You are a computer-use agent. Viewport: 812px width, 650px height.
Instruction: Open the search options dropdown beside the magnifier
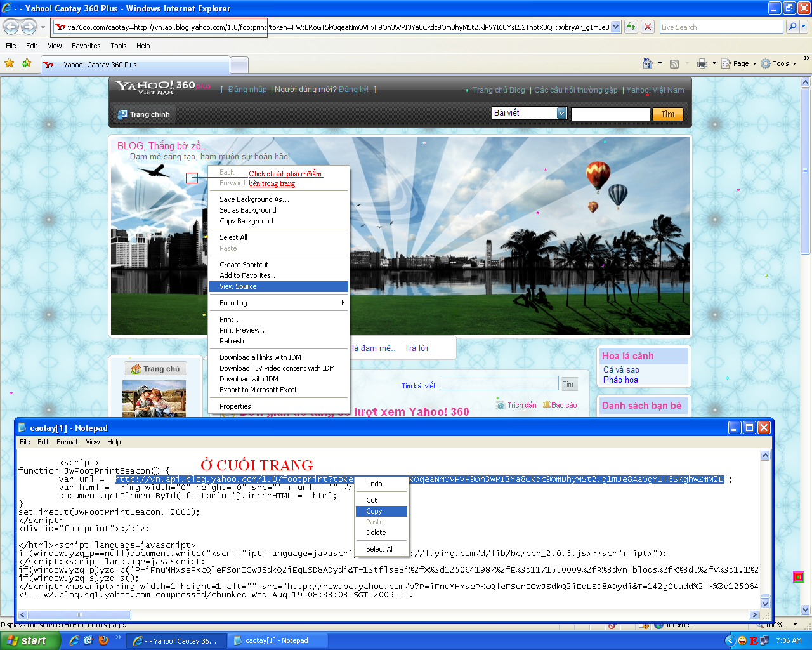(x=804, y=27)
